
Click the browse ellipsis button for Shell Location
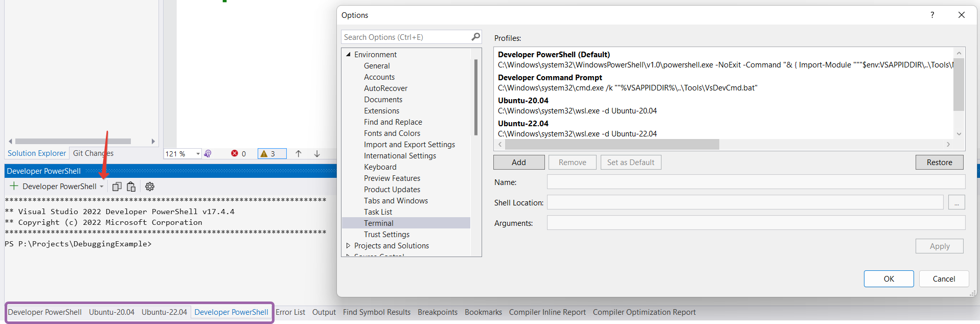coord(956,202)
